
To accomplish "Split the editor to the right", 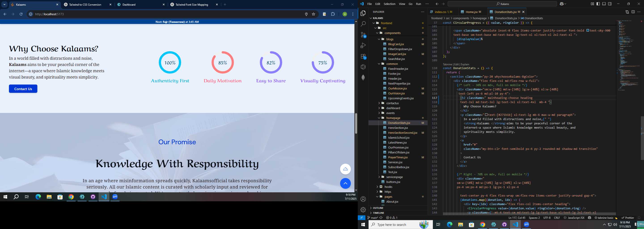I will [x=633, y=12].
